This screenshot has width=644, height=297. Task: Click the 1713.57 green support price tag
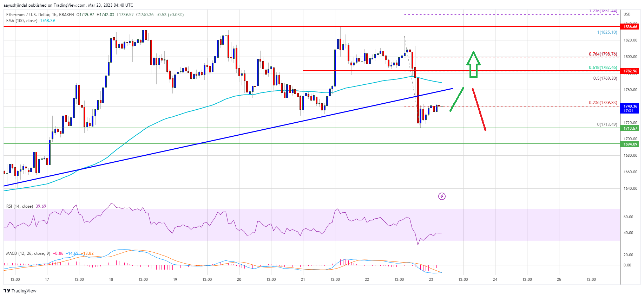coord(630,128)
